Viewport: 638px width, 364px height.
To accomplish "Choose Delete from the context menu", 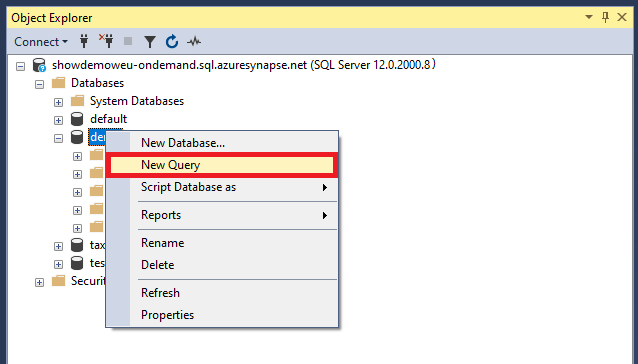I will tap(222, 265).
